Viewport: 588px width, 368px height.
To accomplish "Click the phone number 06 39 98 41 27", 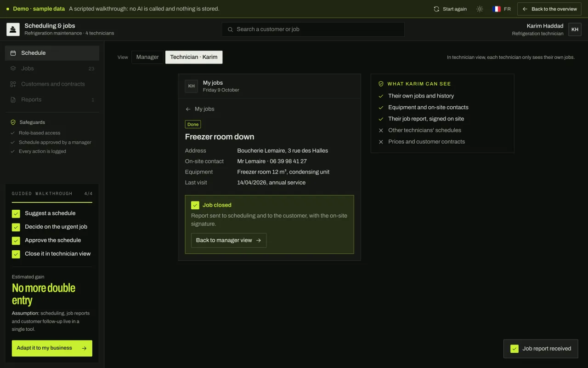I will (x=288, y=161).
